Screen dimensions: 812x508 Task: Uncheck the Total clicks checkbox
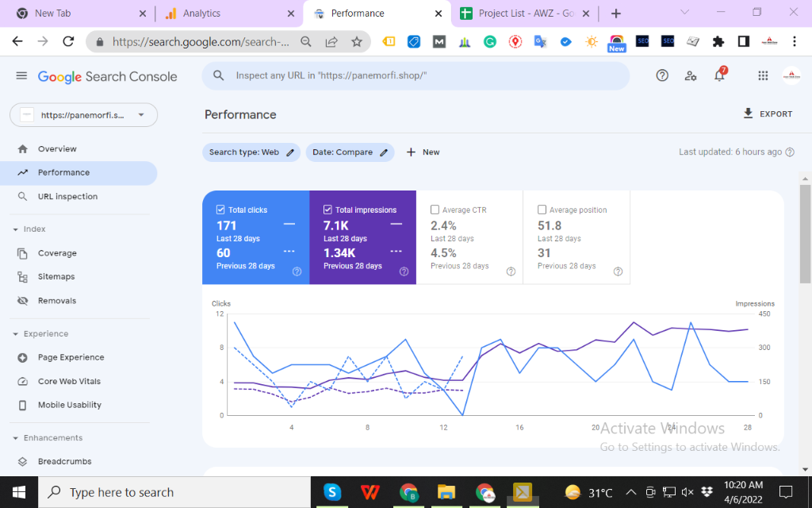click(x=220, y=210)
